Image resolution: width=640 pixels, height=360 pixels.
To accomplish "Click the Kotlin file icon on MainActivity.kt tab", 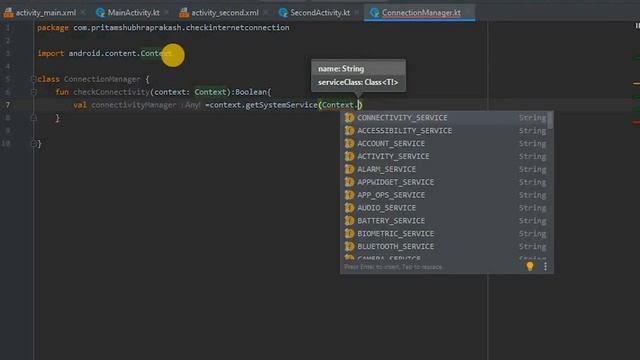I will [x=100, y=13].
